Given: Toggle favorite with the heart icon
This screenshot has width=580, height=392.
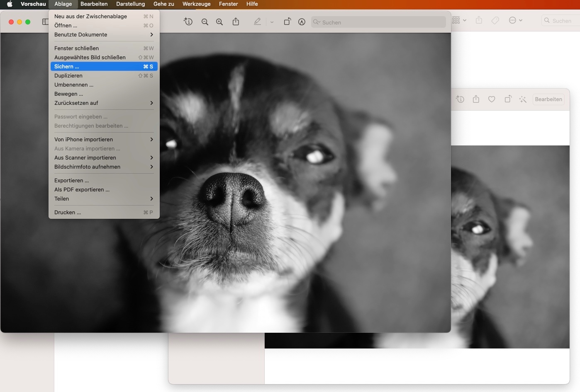Looking at the screenshot, I should 492,99.
